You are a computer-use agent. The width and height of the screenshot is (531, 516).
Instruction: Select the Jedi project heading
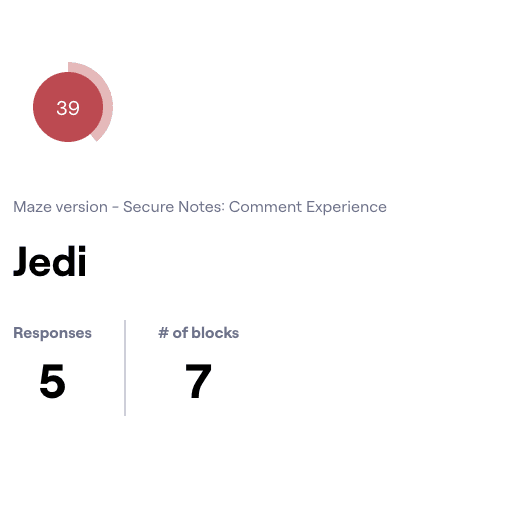tap(49, 261)
